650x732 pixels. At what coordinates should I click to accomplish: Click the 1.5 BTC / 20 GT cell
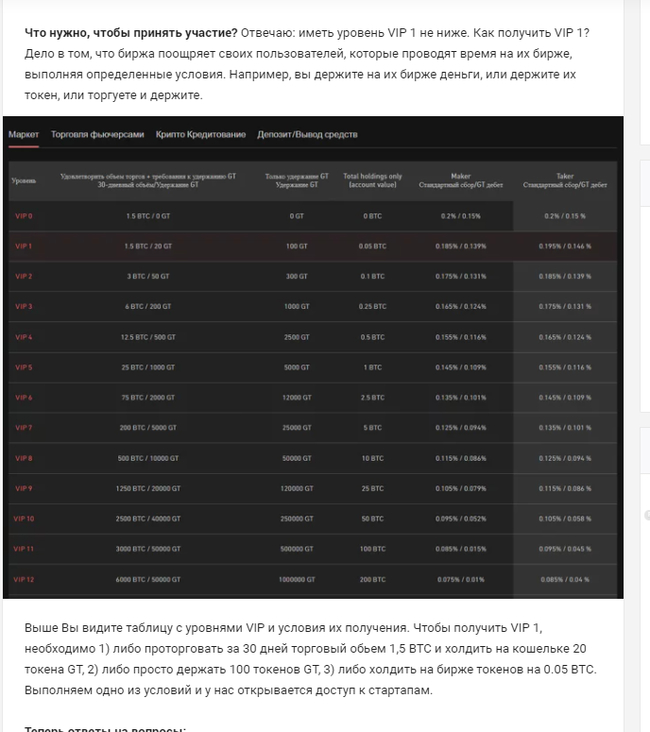tap(148, 246)
